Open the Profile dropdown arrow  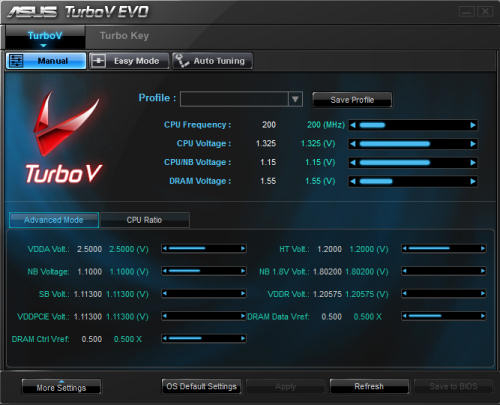(295, 99)
